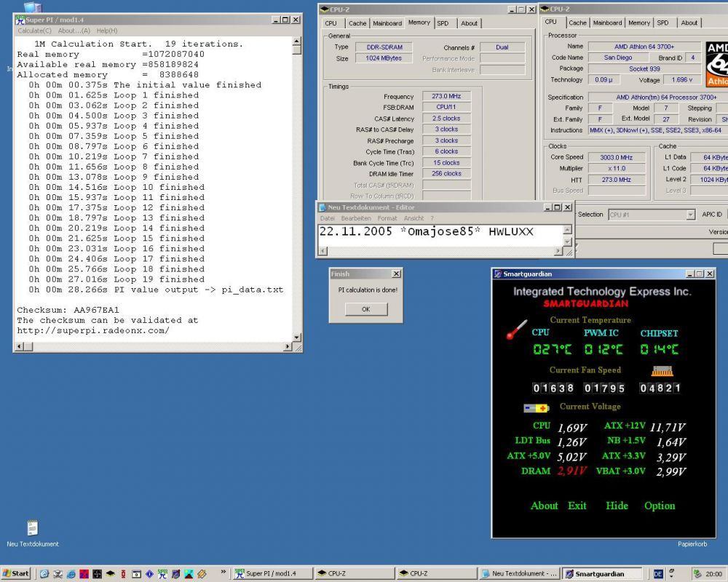Open the Start menu
This screenshot has width=728, height=582.
click(15, 574)
